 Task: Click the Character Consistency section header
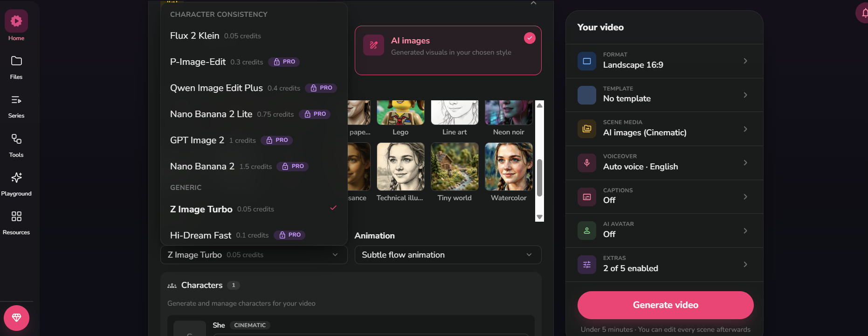pyautogui.click(x=219, y=14)
